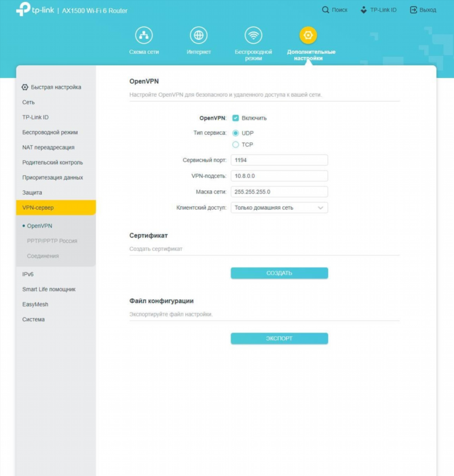The width and height of the screenshot is (454, 476).
Task: Select the UDP service type
Action: [235, 133]
